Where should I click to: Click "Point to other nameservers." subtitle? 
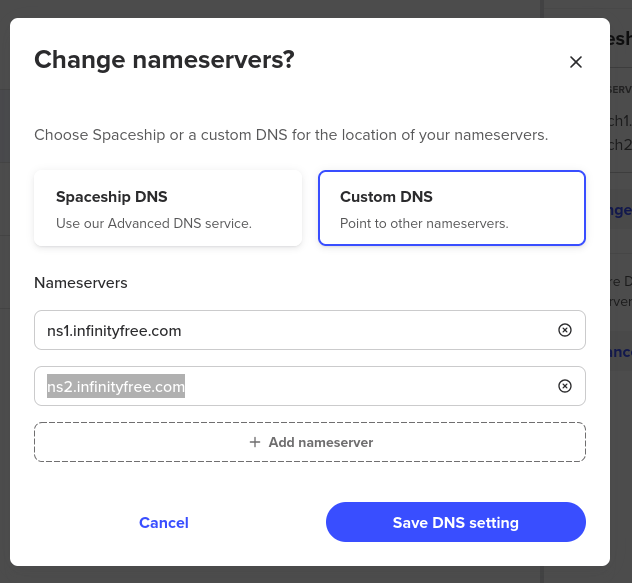424,223
